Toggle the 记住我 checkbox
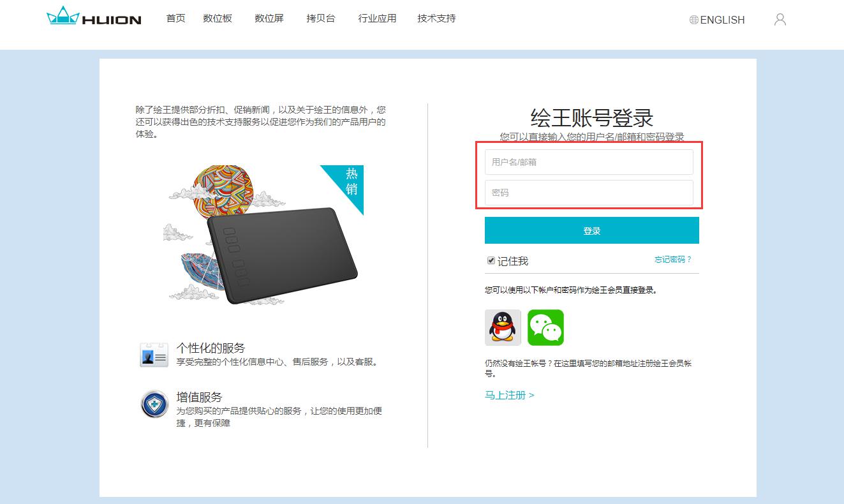Screen dimensions: 844x504 pyautogui.click(x=491, y=260)
